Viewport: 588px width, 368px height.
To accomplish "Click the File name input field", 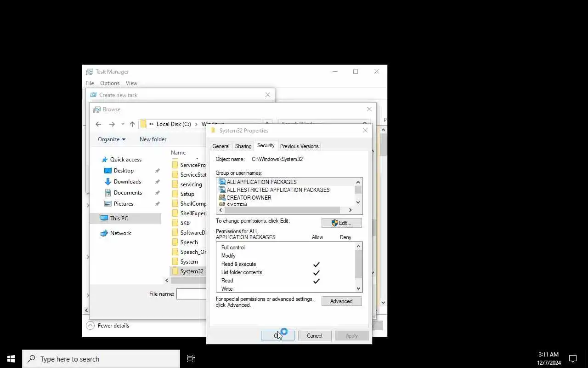I will coord(191,294).
